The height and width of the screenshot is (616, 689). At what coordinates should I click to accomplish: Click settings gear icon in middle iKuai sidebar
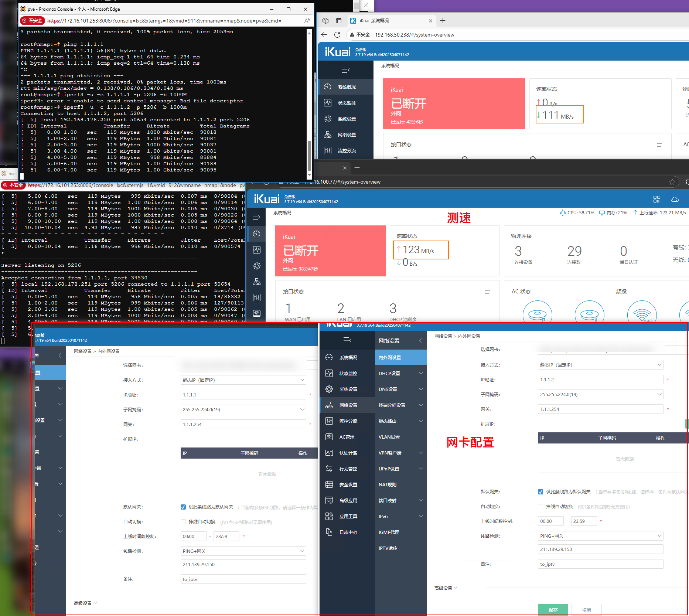coord(257,266)
